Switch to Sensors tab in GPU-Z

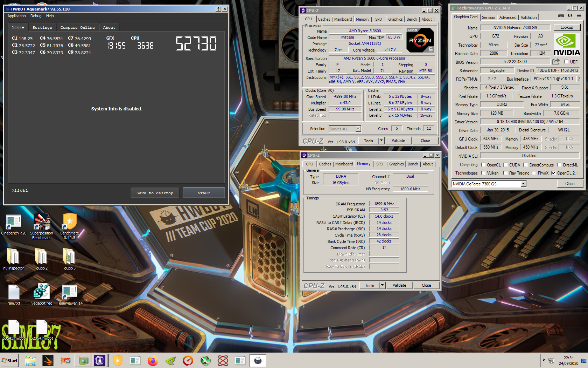488,18
